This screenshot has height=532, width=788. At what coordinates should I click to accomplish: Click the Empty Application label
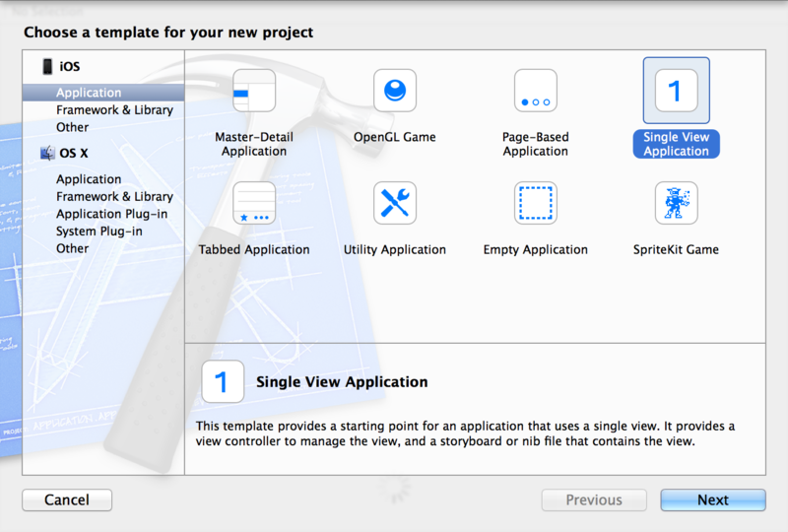(536, 249)
